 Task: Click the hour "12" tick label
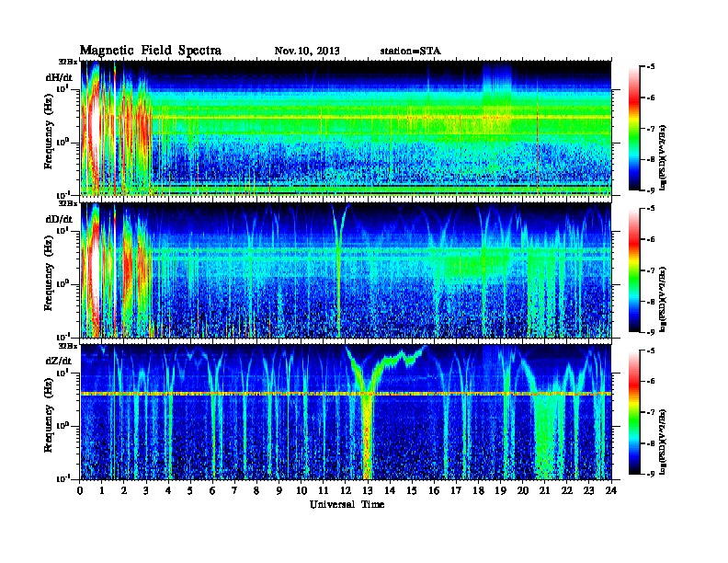[x=346, y=490]
